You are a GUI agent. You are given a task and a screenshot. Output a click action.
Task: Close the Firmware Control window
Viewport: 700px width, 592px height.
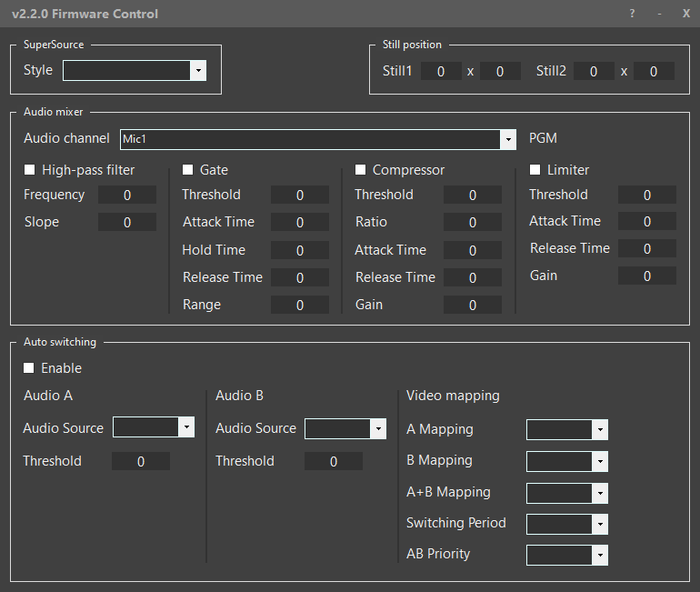685,14
